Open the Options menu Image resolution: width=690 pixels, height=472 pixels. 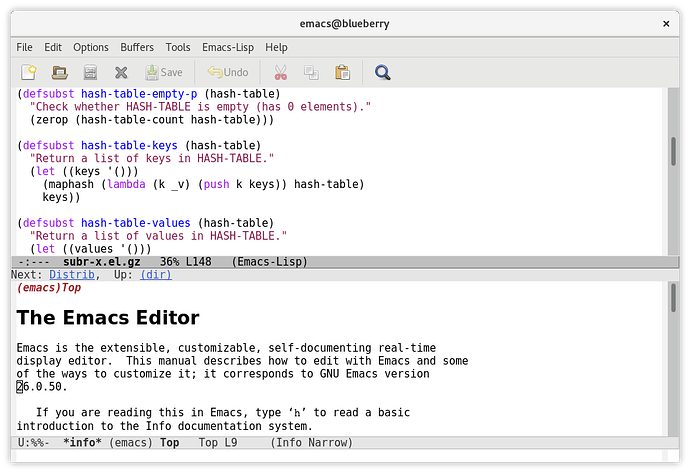click(91, 47)
